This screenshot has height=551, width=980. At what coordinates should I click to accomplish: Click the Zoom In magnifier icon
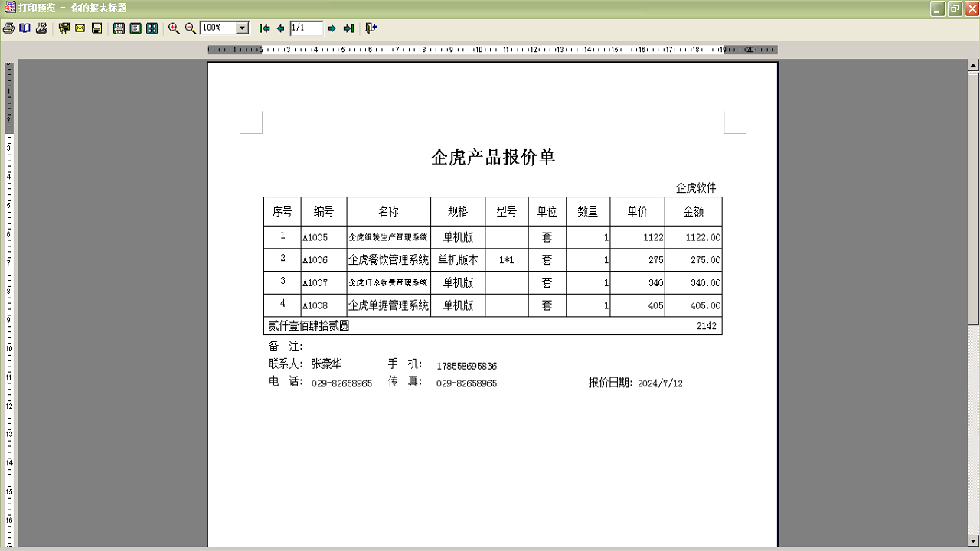coord(175,28)
